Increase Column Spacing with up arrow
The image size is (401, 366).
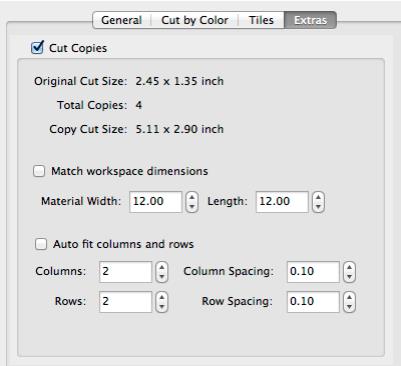pos(349,267)
